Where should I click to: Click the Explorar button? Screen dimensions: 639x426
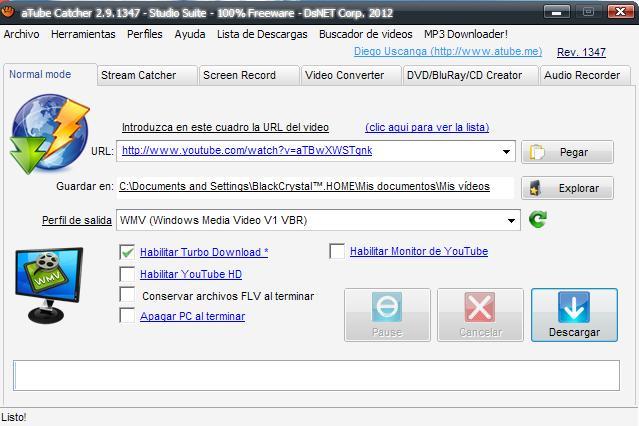567,188
